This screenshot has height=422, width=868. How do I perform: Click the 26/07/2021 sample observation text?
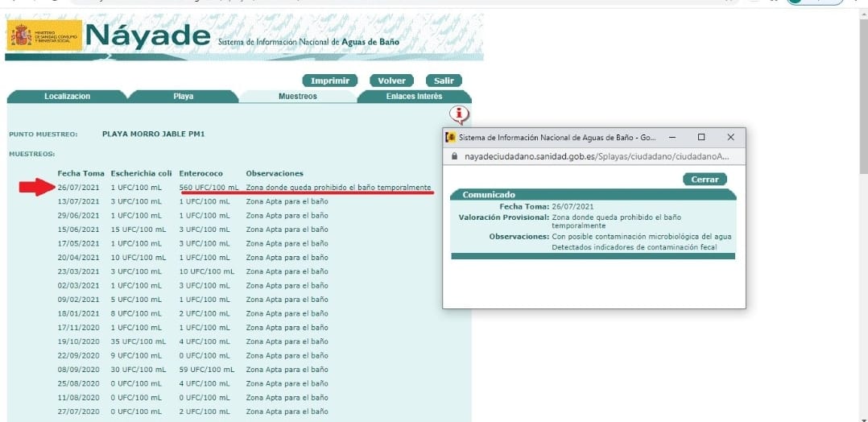click(338, 188)
